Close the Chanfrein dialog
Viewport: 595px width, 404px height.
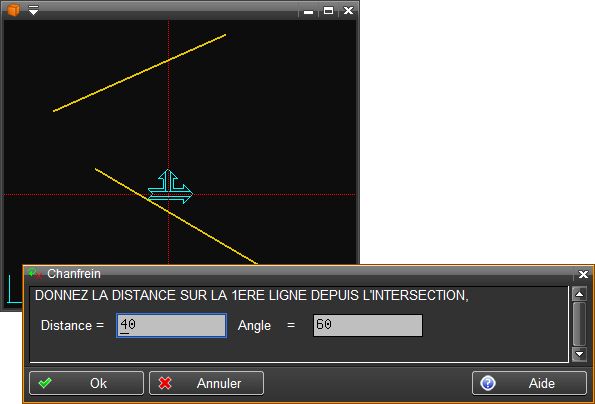583,274
